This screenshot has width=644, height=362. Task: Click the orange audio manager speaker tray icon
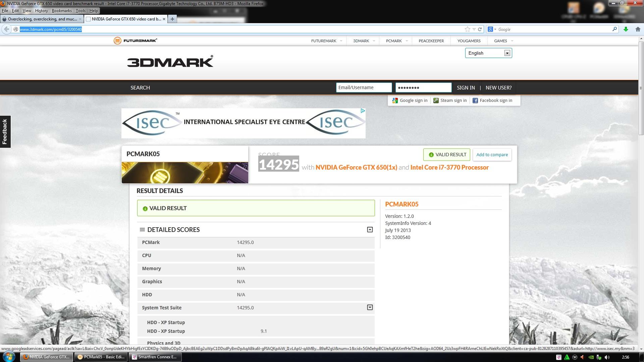tap(583, 357)
